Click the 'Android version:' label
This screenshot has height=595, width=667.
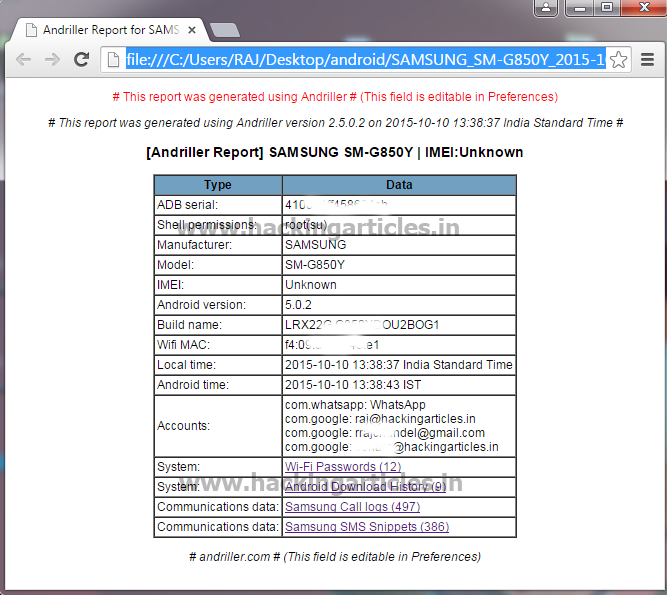point(201,305)
